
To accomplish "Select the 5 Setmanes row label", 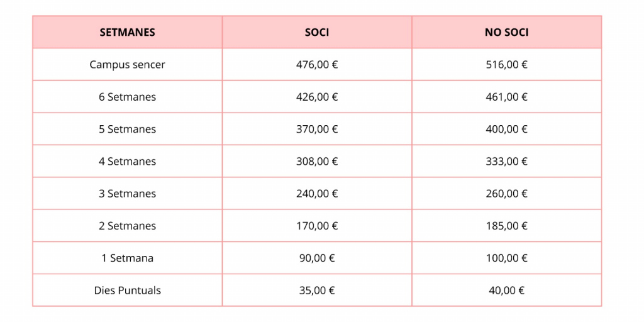I will click(127, 129).
